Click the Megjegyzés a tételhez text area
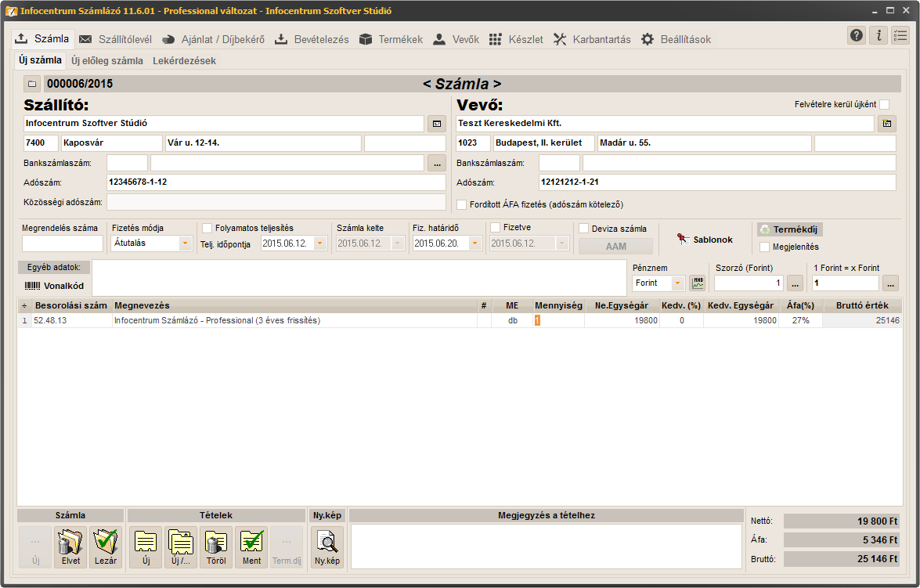 (x=547, y=547)
